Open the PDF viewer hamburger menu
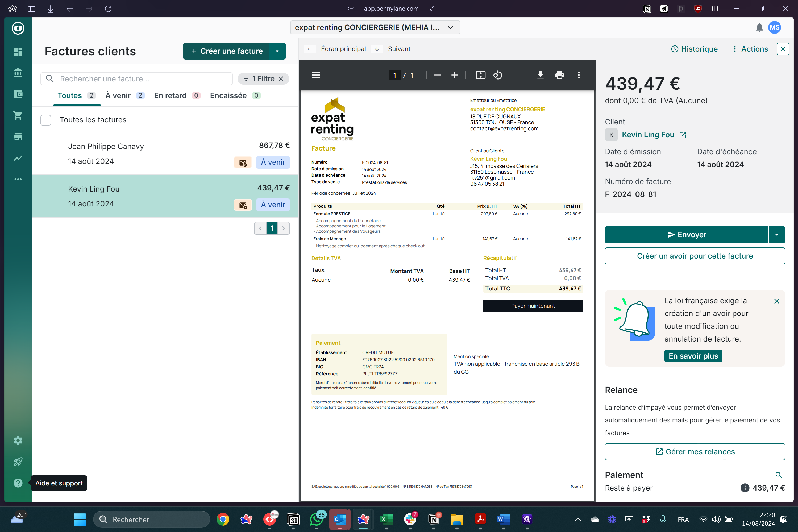Image resolution: width=798 pixels, height=532 pixels. 316,75
